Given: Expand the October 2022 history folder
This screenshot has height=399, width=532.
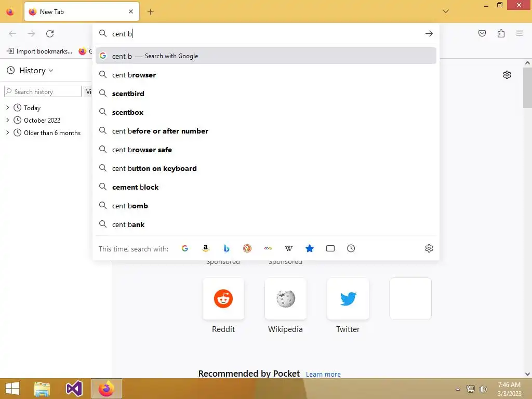Looking at the screenshot, I should click(7, 120).
